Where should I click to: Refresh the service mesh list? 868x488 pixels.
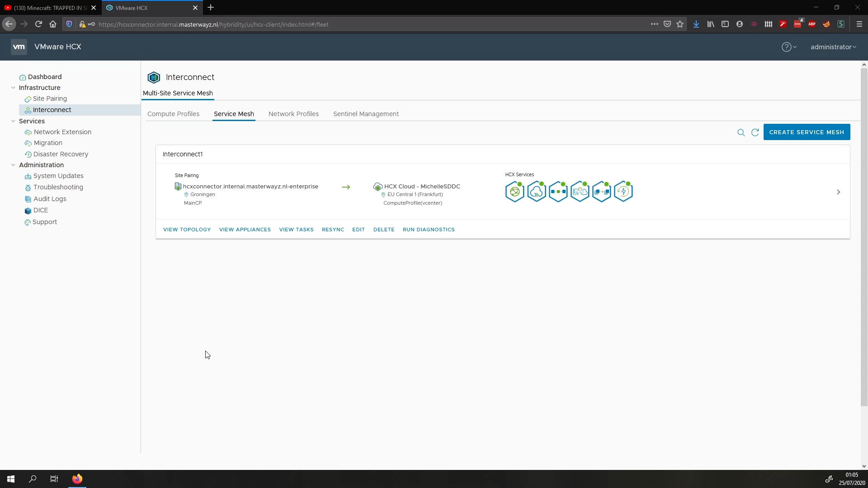click(x=755, y=132)
